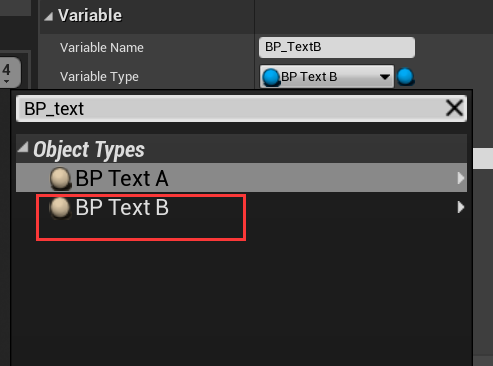This screenshot has height=366, width=493.
Task: Click the Variable Name label
Action: point(102,48)
